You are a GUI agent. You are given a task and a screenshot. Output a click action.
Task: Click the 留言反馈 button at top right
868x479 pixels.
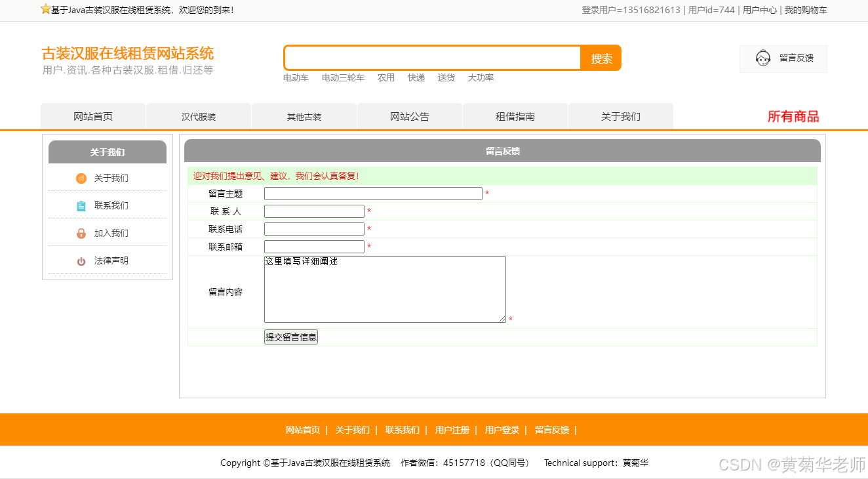783,58
